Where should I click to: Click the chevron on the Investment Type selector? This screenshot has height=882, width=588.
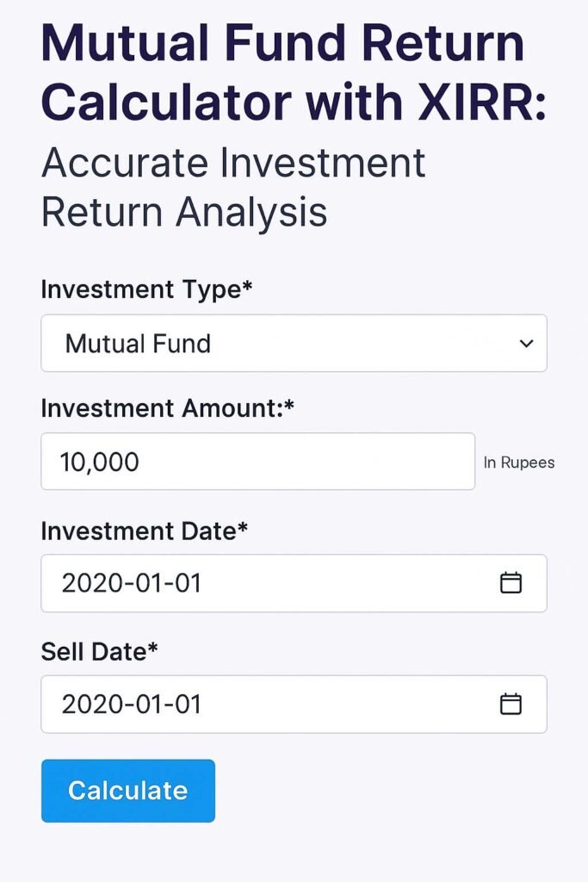(x=528, y=344)
